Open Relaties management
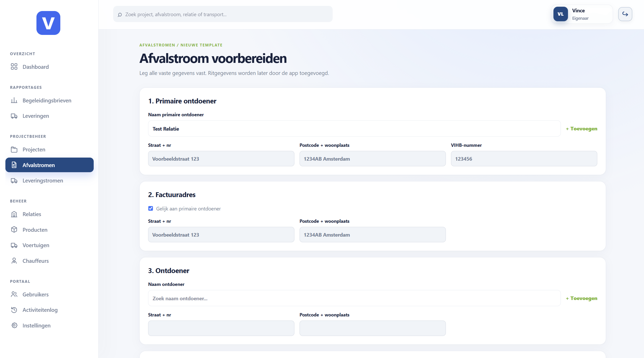644x358 pixels. pyautogui.click(x=50, y=214)
